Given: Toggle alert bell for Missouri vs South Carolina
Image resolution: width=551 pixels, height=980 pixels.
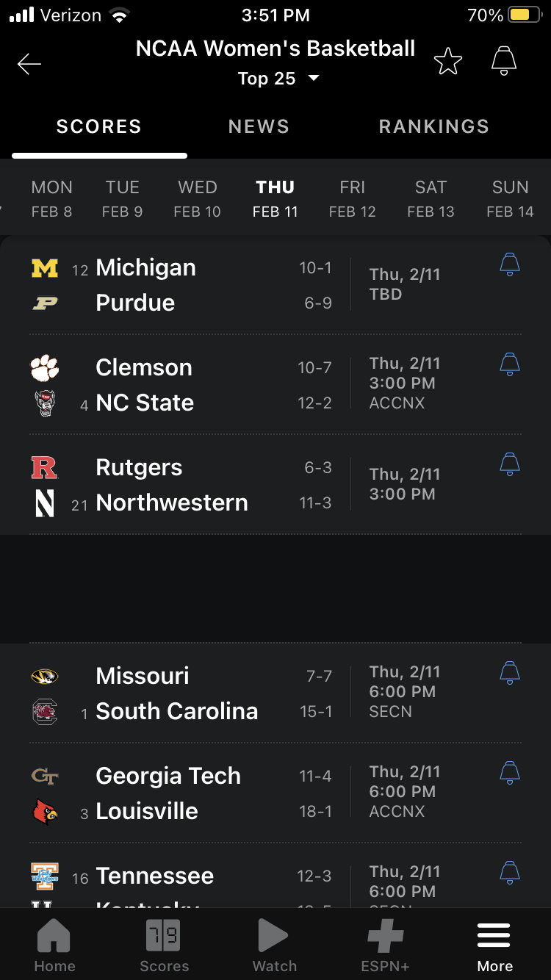Looking at the screenshot, I should 510,672.
